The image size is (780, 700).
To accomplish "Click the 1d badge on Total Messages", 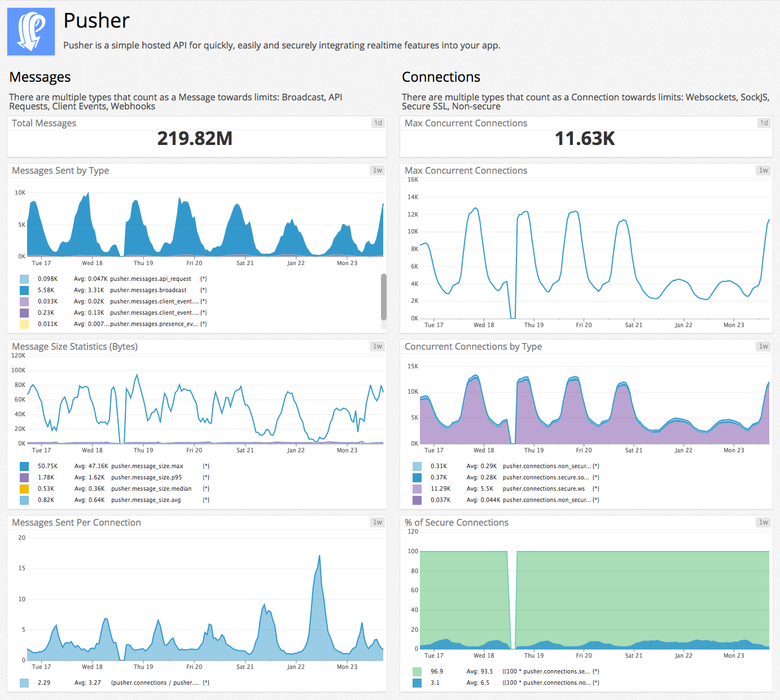I will pos(378,123).
